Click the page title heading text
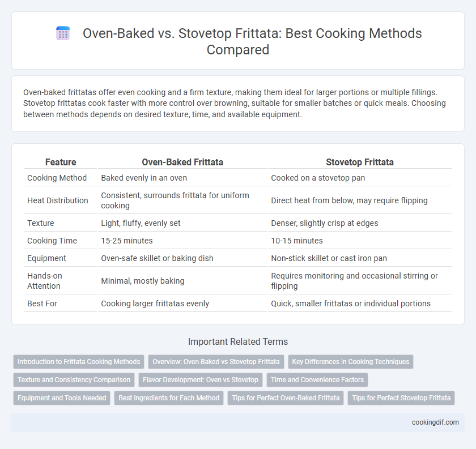 pos(252,41)
